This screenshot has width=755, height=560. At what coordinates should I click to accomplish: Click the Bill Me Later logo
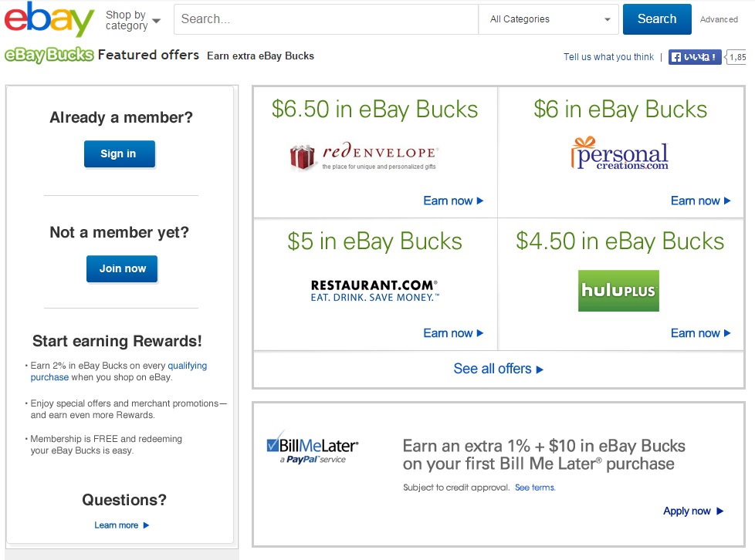pyautogui.click(x=313, y=447)
